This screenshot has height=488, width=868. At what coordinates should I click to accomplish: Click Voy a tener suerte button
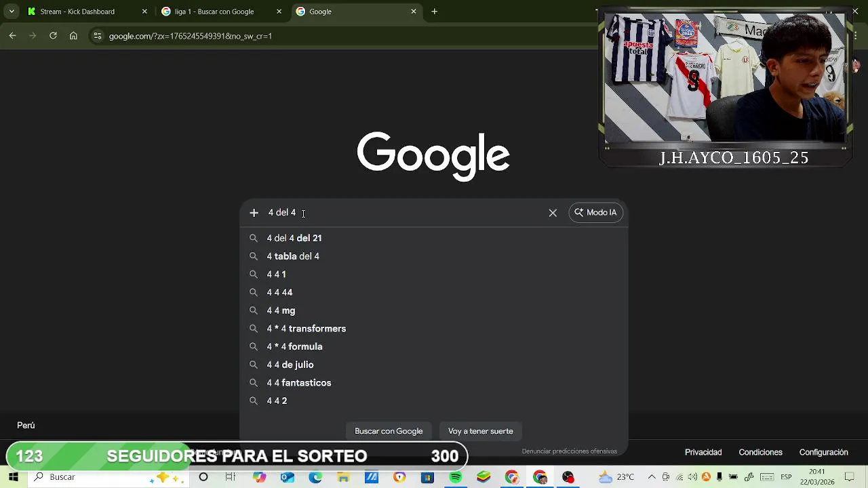click(x=480, y=431)
